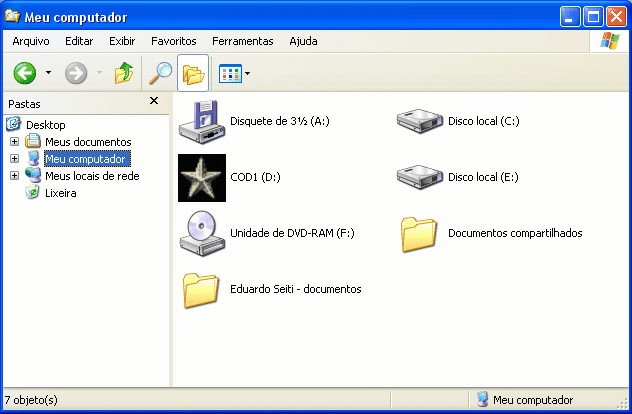632x414 pixels.
Task: Select Eduardo Seiti documentos folder icon
Action: click(x=201, y=291)
